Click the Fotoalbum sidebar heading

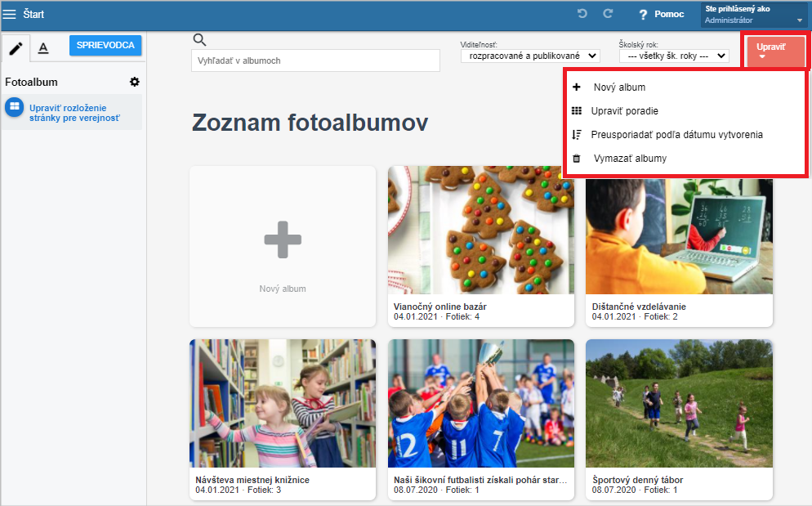(31, 82)
